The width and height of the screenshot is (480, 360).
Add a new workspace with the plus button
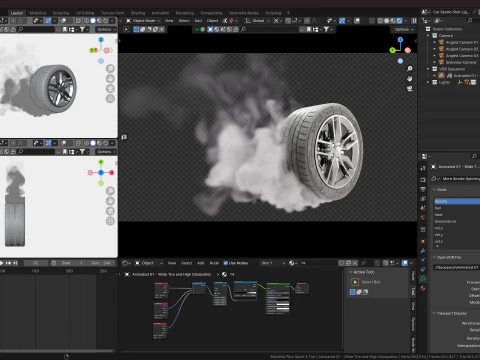[x=288, y=13]
